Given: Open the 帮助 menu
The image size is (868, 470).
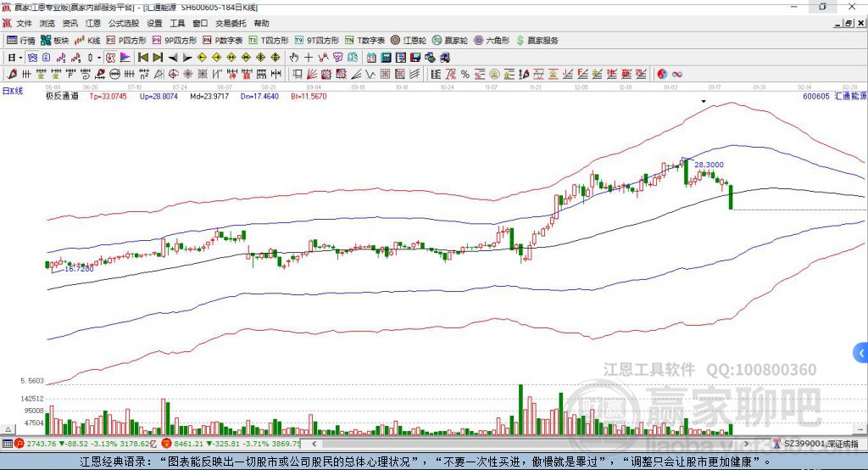Looking at the screenshot, I should tap(261, 23).
